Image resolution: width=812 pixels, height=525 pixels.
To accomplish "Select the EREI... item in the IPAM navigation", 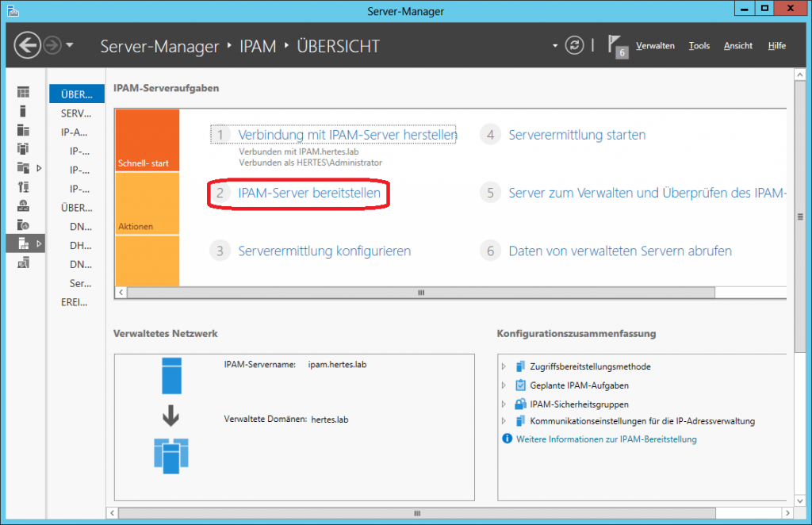I will click(x=75, y=302).
